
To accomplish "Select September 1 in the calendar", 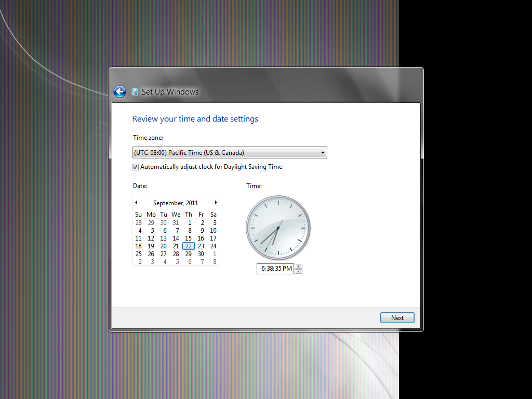I will 190,222.
